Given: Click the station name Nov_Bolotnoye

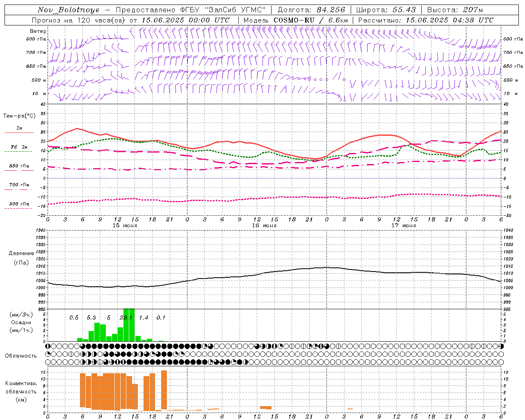Looking at the screenshot, I should (68, 10).
